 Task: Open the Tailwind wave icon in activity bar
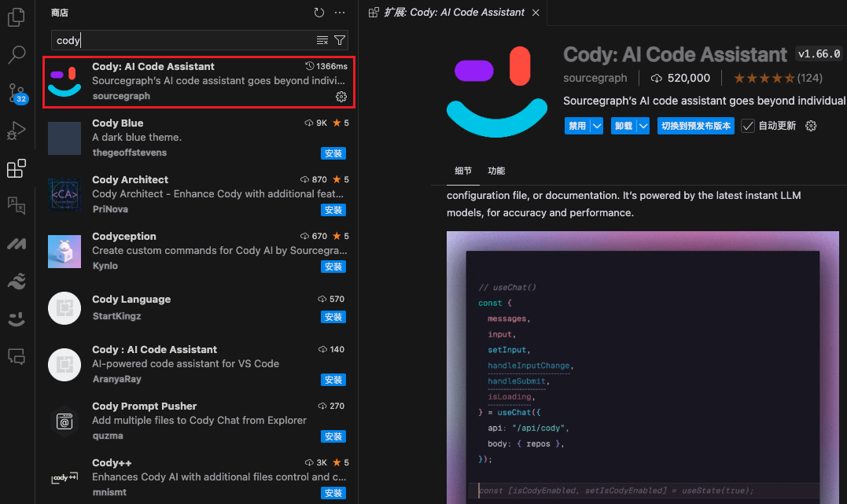pos(17,281)
